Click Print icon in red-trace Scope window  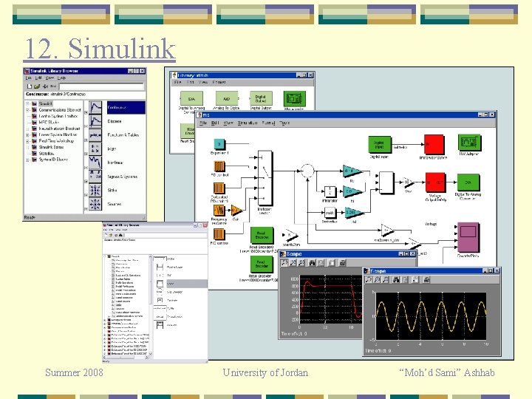pyautogui.click(x=343, y=262)
